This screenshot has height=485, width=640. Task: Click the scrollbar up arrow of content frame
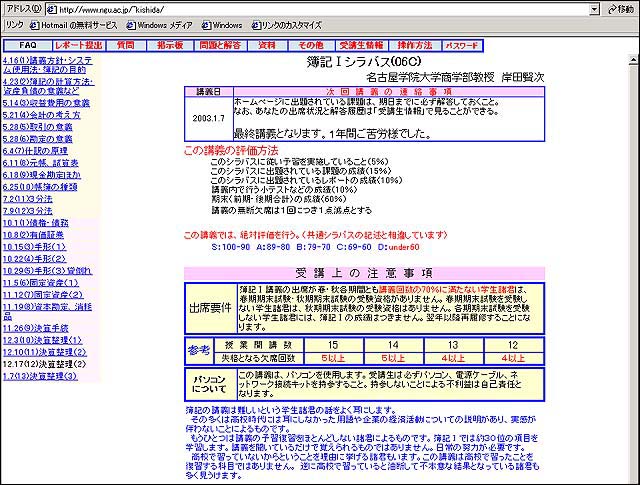pyautogui.click(x=633, y=61)
